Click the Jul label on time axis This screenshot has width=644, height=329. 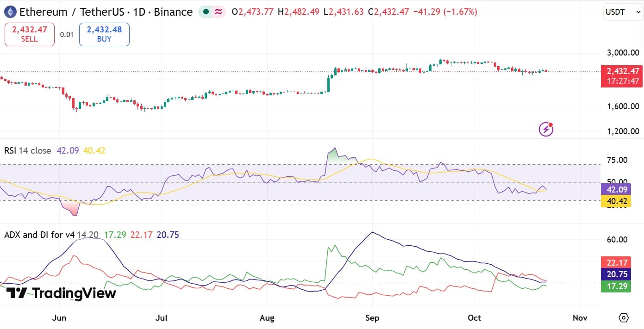coord(161,318)
